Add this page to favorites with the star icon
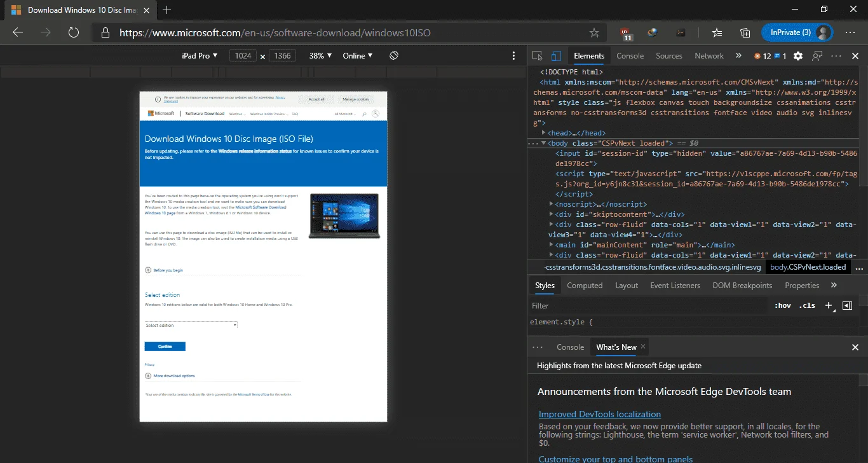Screen dimensions: 868x463 click(594, 32)
